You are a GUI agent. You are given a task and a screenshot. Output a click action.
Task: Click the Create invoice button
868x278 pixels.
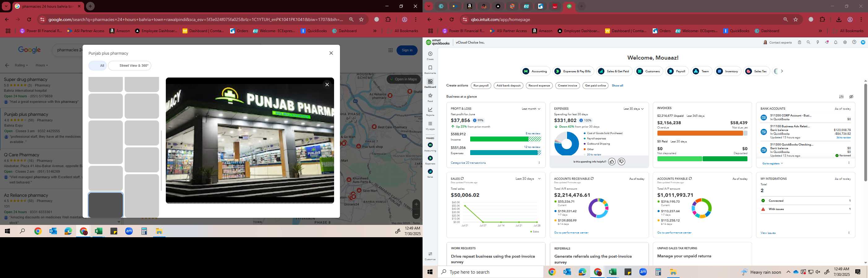567,86
